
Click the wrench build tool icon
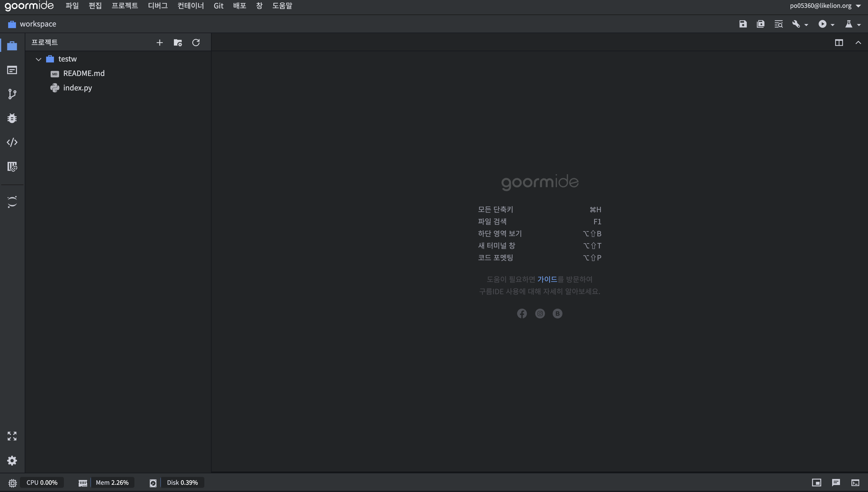[796, 24]
